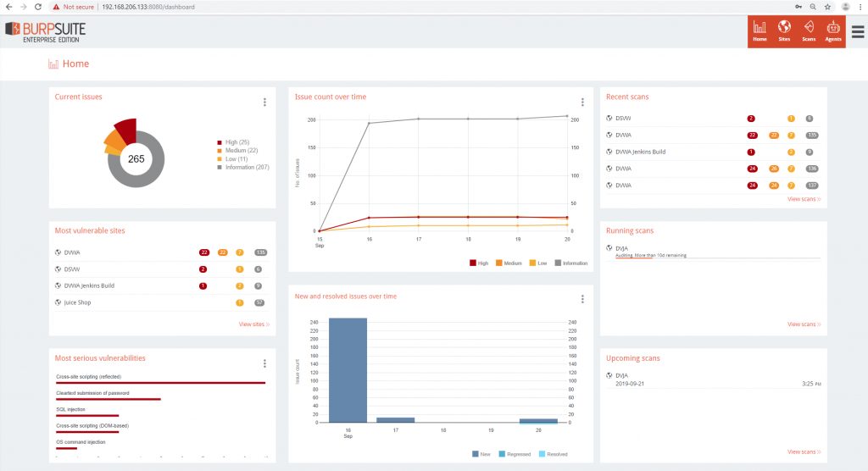Reload page with browser refresh icon
This screenshot has height=471, width=868.
click(x=38, y=7)
